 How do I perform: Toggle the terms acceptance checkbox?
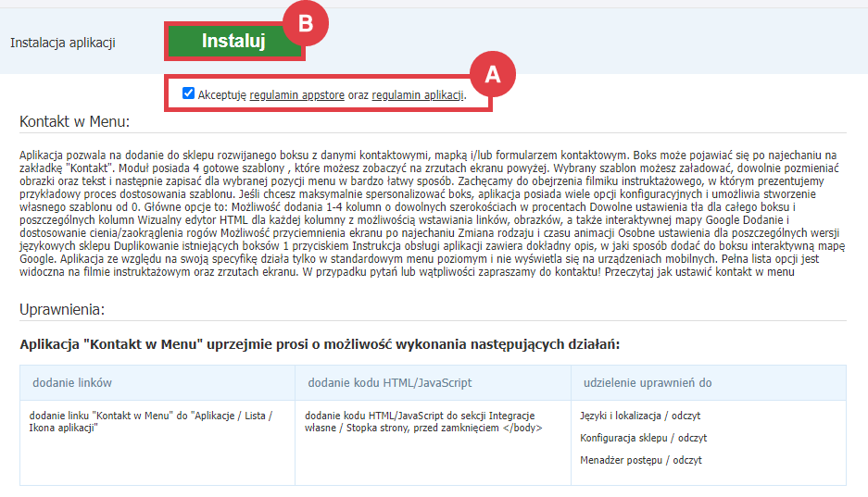click(x=189, y=93)
